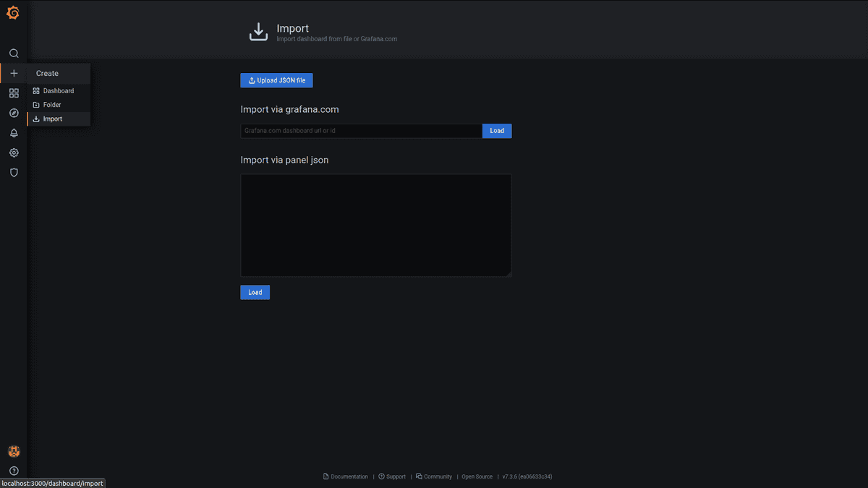The width and height of the screenshot is (868, 488).
Task: Click the Grafana logo
Action: pos(13,12)
